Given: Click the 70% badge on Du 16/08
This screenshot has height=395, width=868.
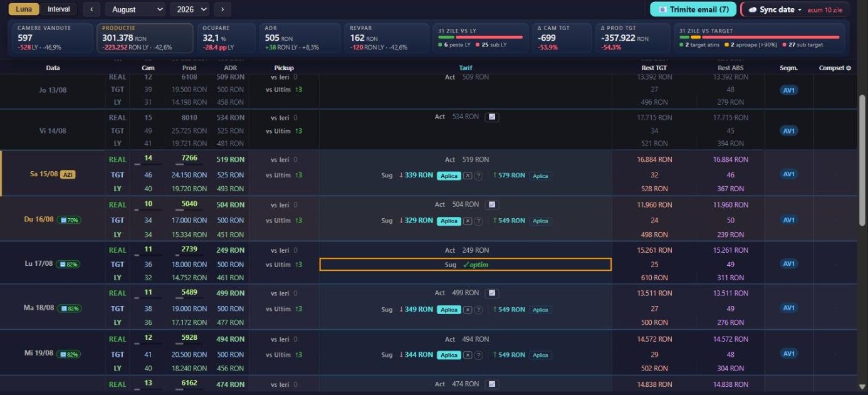Looking at the screenshot, I should point(69,220).
